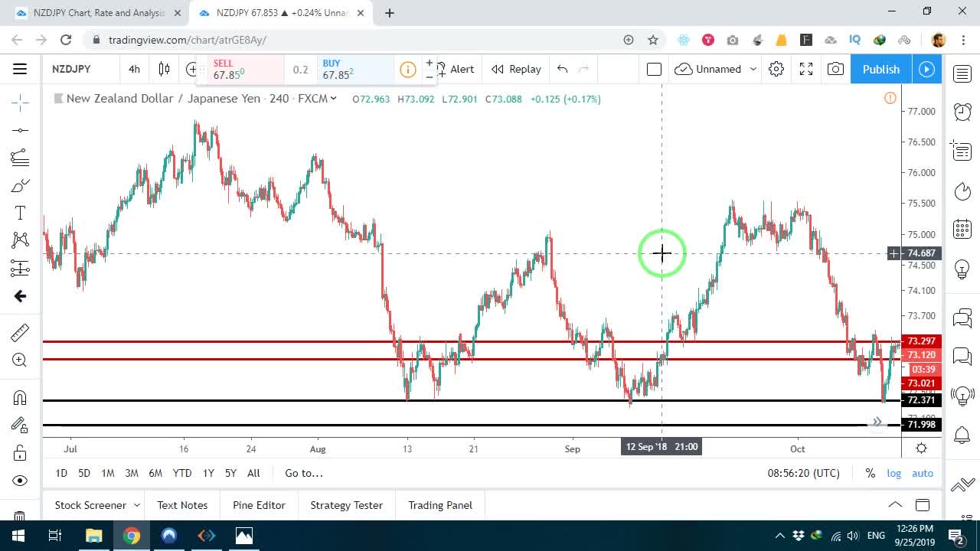Select the 1D date range
The image size is (980, 551).
tap(61, 473)
